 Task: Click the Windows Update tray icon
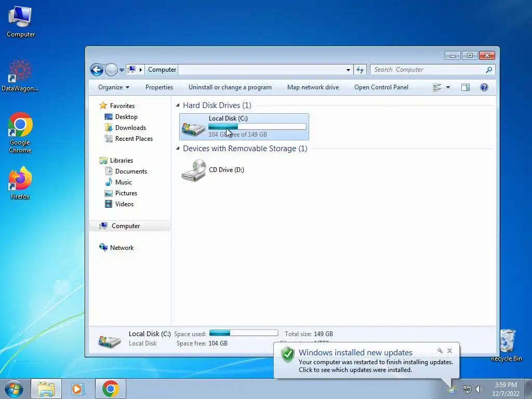451,390
